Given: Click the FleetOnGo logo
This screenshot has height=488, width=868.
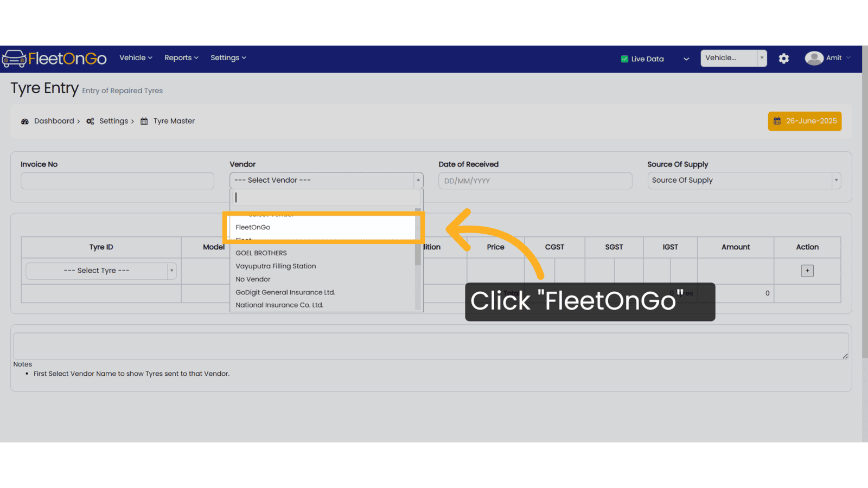Looking at the screenshot, I should point(54,59).
